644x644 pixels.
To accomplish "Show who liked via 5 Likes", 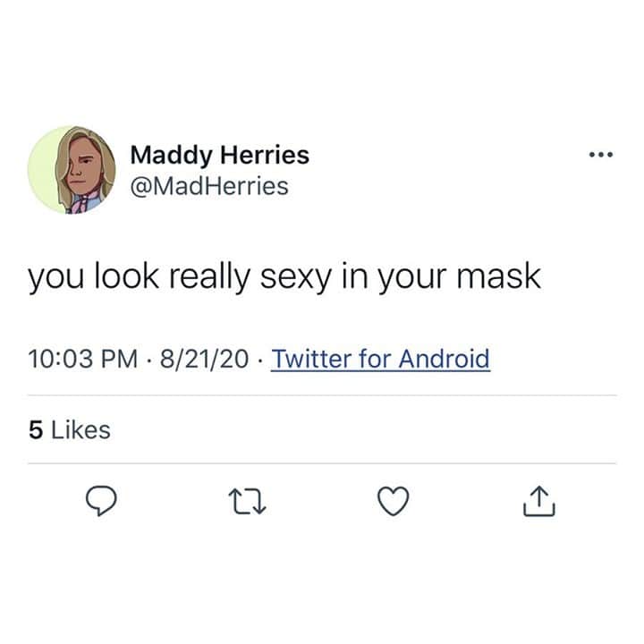I will 70,430.
